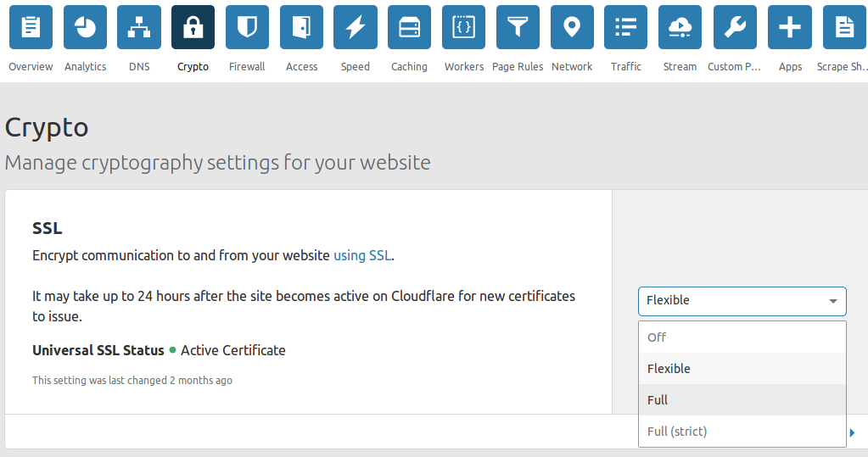The image size is (868, 457).
Task: Click the Overview tab label
Action: 31,66
